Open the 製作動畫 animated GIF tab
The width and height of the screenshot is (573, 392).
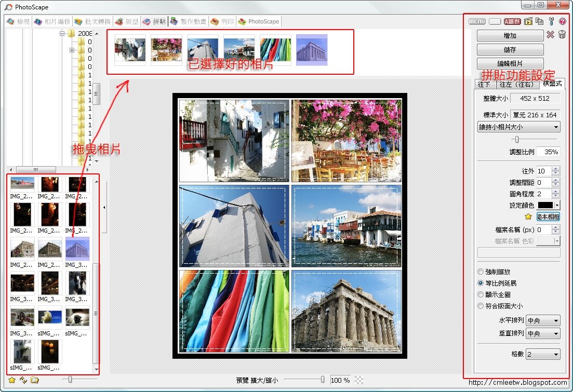188,22
